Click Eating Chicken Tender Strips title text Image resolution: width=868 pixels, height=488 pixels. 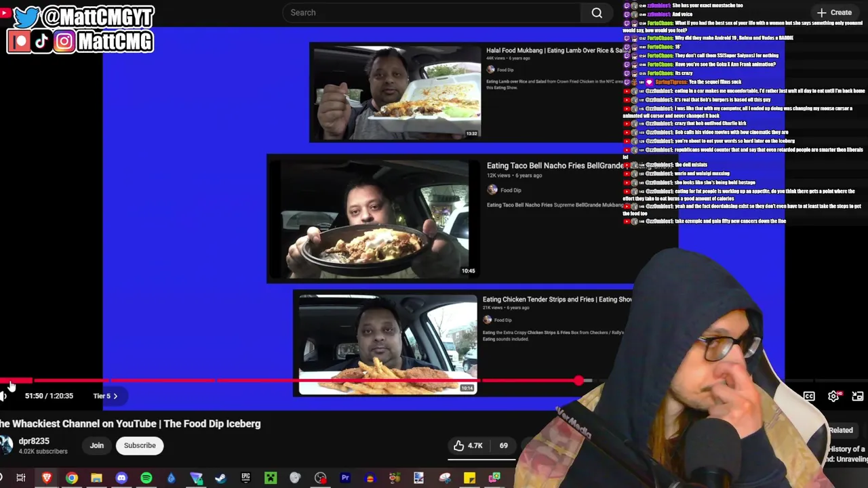point(556,299)
